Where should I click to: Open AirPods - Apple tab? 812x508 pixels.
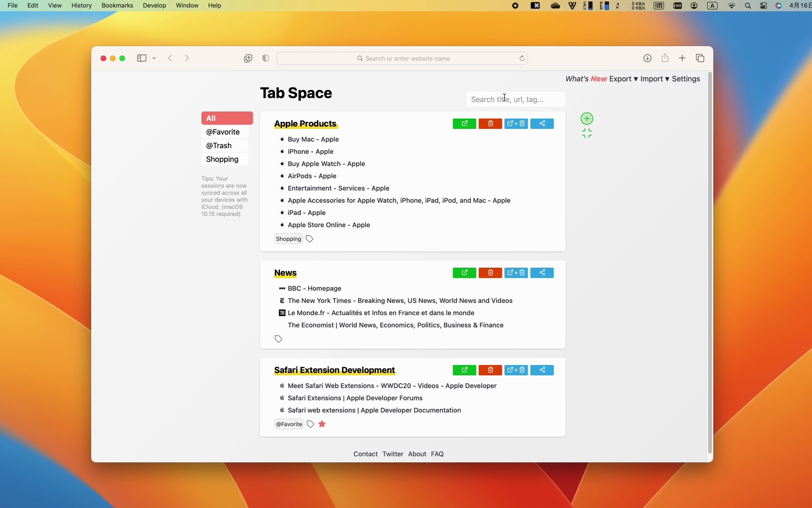312,176
